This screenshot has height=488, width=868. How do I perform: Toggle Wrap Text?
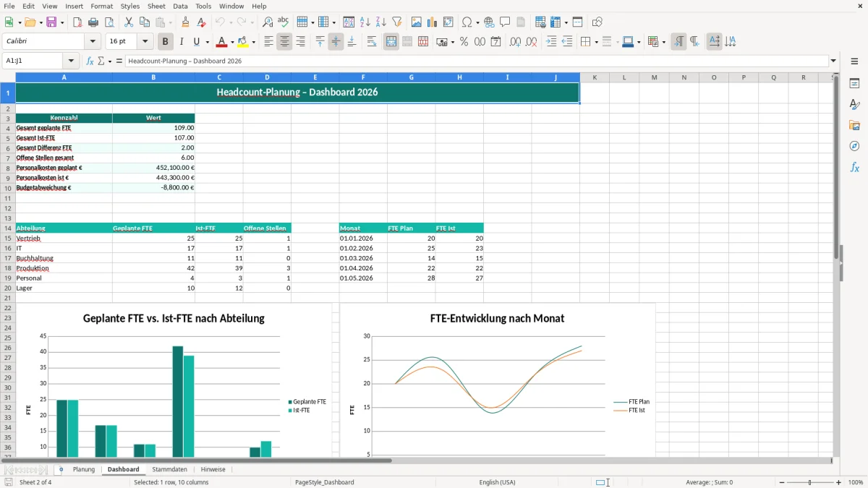[x=372, y=42]
